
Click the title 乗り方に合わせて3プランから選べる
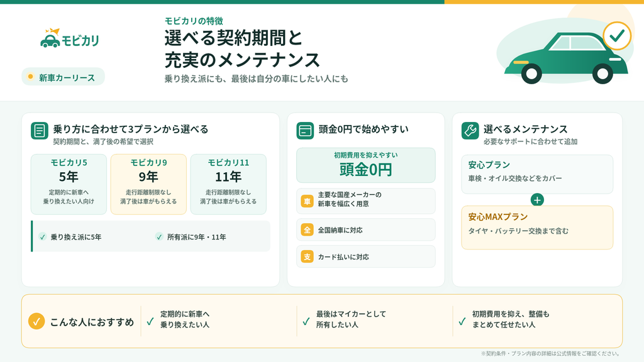(x=131, y=129)
